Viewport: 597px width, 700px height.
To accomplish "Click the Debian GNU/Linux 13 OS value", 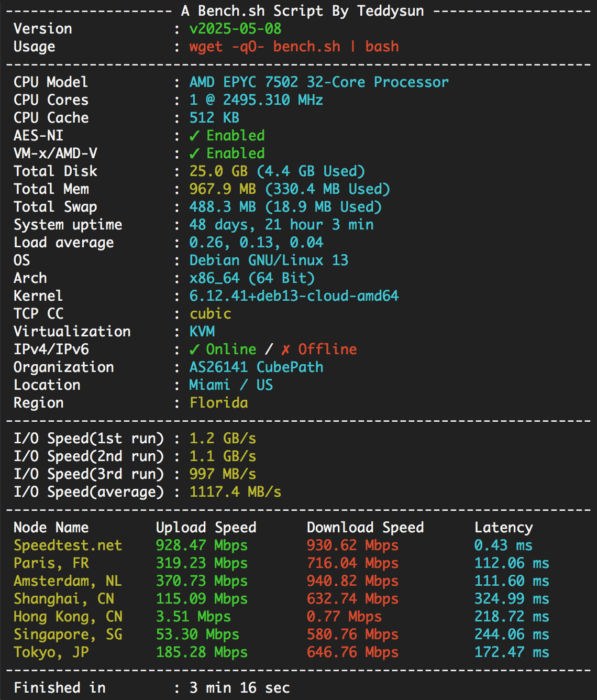I will 269,260.
